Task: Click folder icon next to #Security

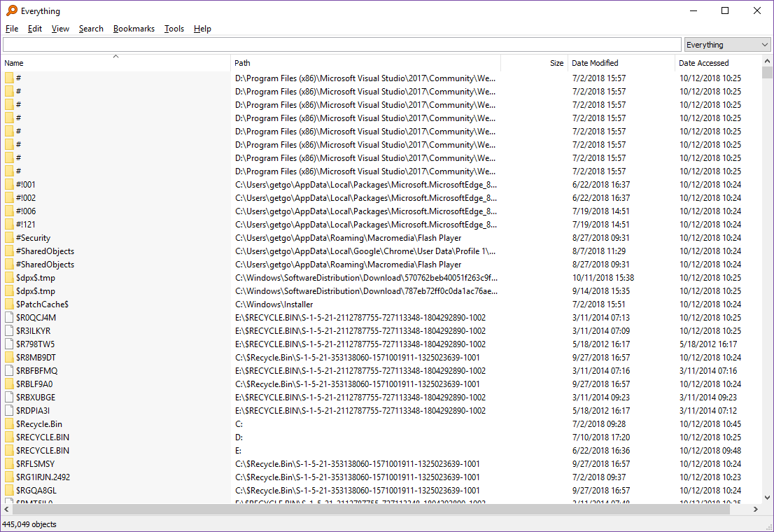Action: click(x=9, y=237)
